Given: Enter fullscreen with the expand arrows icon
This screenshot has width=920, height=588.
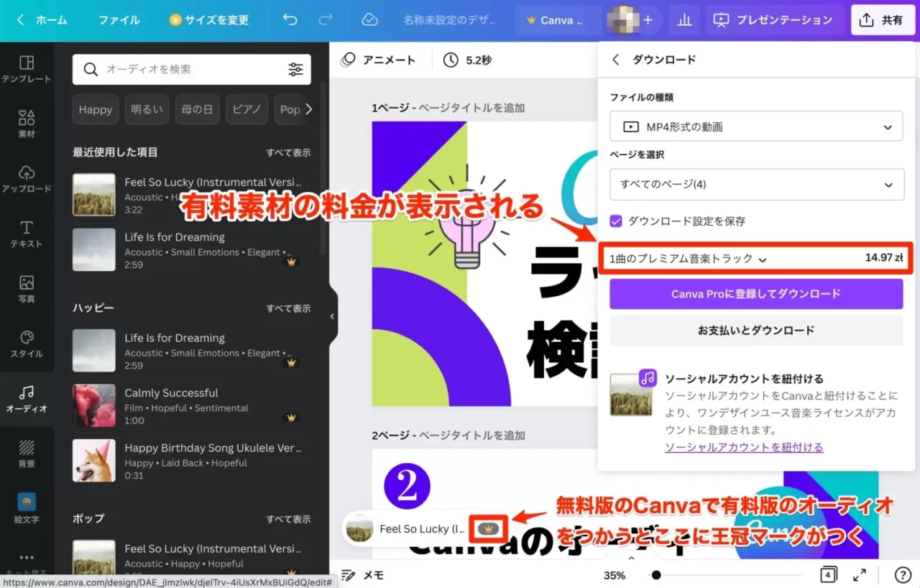Looking at the screenshot, I should (860, 575).
